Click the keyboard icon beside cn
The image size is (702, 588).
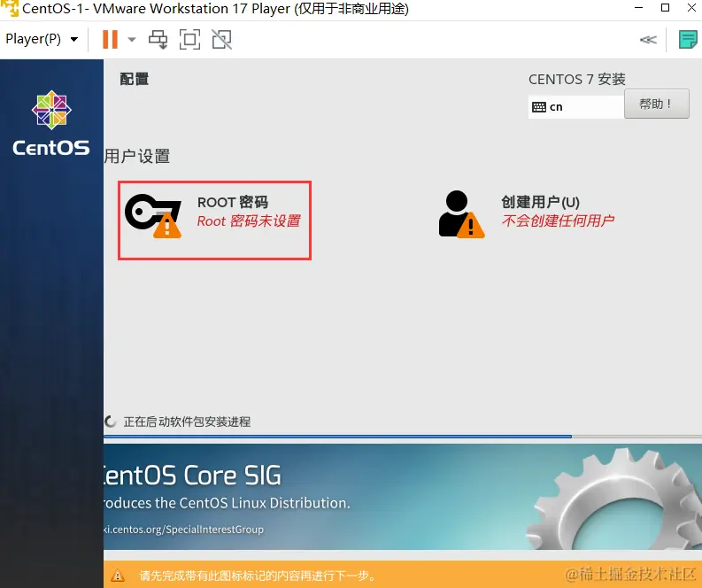pos(538,107)
